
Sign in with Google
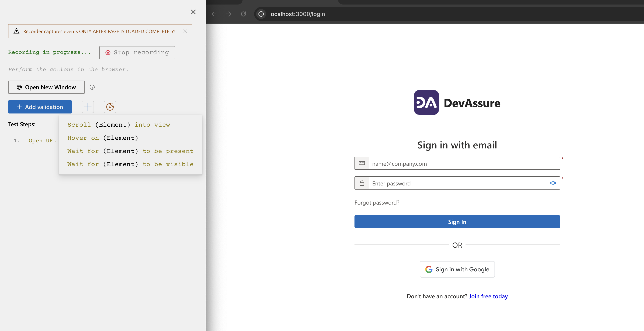(457, 270)
